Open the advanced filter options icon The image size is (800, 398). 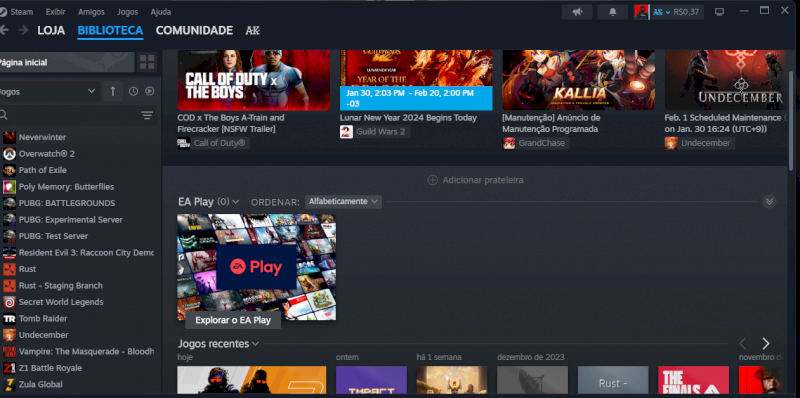(147, 116)
